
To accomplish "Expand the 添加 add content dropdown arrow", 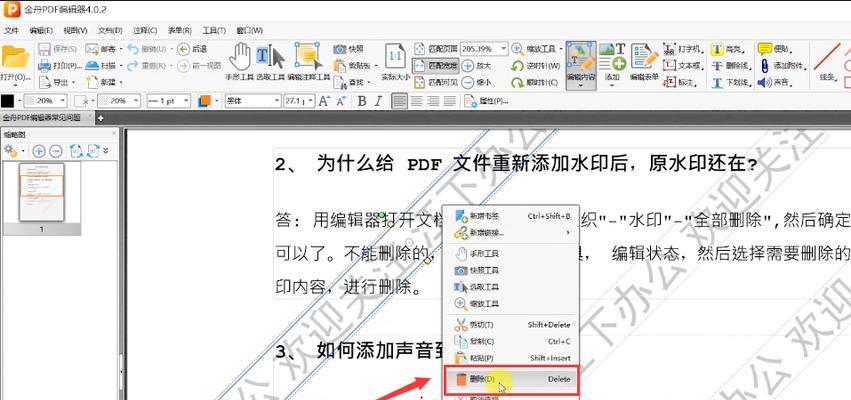I will pyautogui.click(x=612, y=85).
